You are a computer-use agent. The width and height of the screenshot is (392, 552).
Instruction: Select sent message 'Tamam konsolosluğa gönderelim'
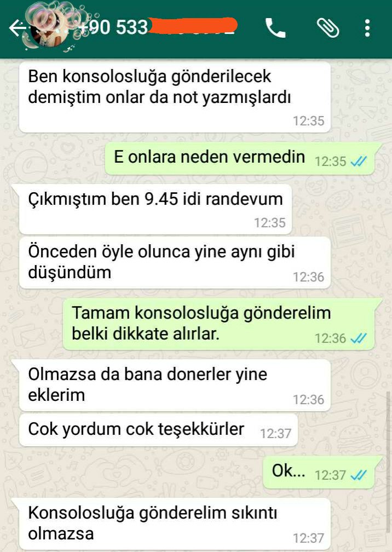[x=219, y=324]
